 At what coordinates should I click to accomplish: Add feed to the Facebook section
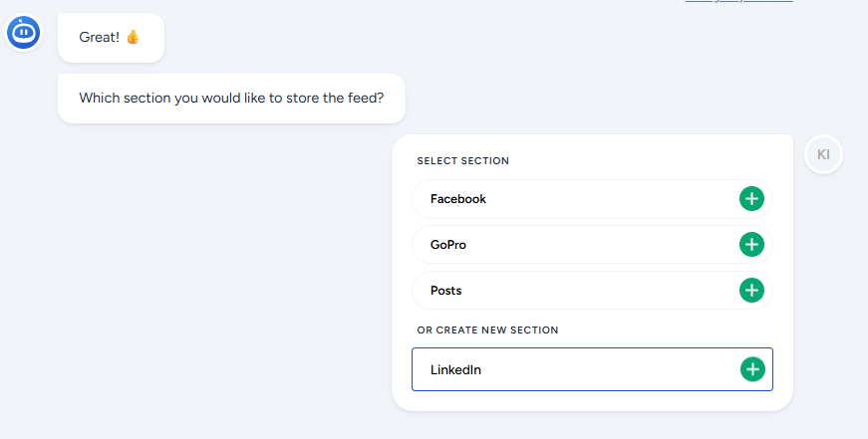(x=751, y=199)
